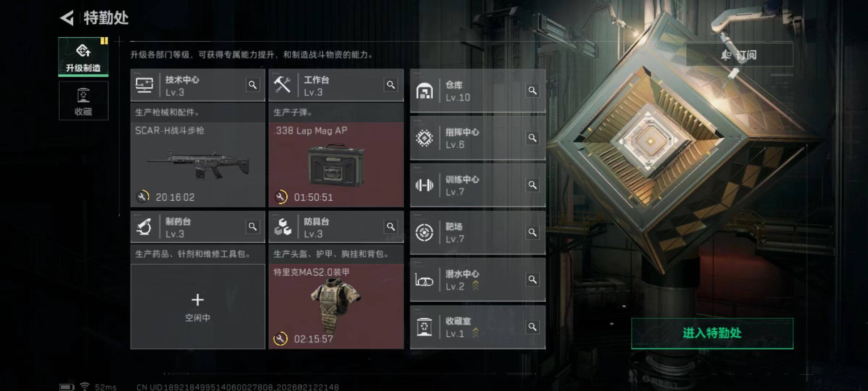The width and height of the screenshot is (868, 391).
Task: Open the magnifier on 制药台 panel
Action: point(252,227)
